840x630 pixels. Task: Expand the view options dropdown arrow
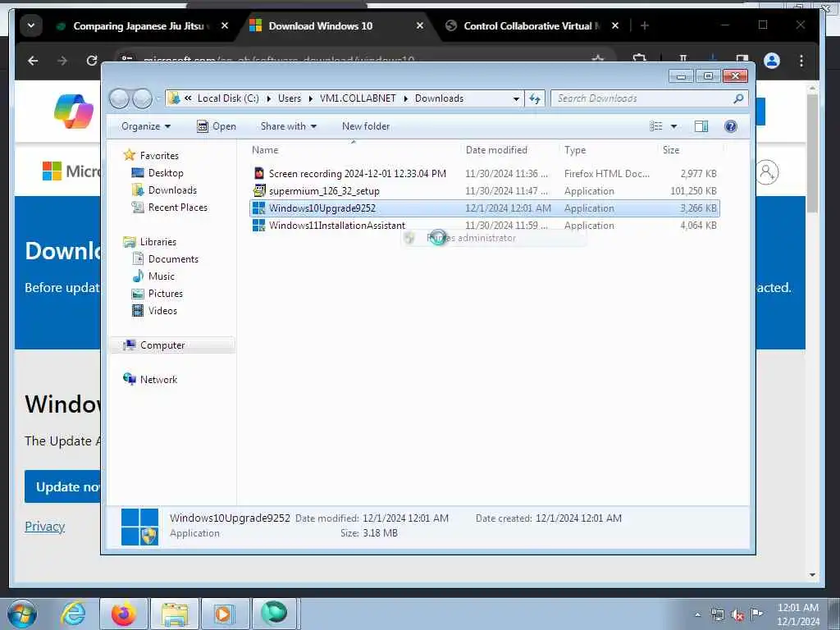tap(674, 126)
